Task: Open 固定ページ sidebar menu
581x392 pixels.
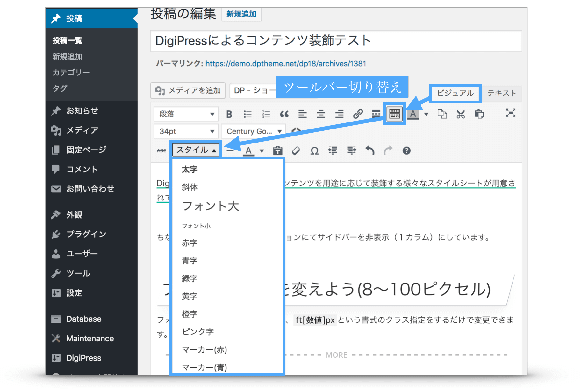Action: click(91, 150)
